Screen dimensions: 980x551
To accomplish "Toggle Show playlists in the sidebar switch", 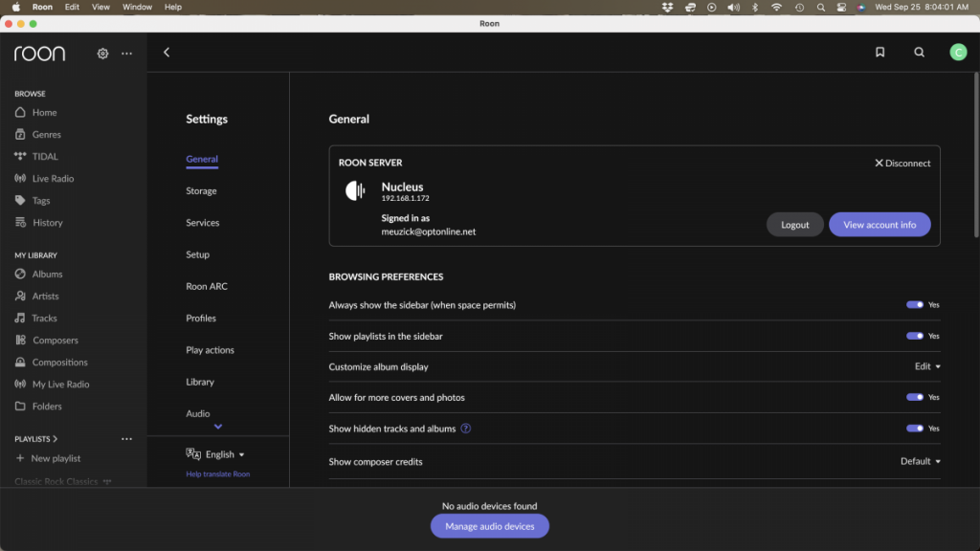I will coord(915,336).
